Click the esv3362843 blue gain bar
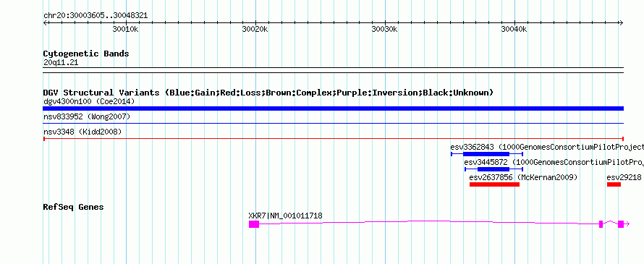Screen dimensions: 644x264 tap(487, 154)
